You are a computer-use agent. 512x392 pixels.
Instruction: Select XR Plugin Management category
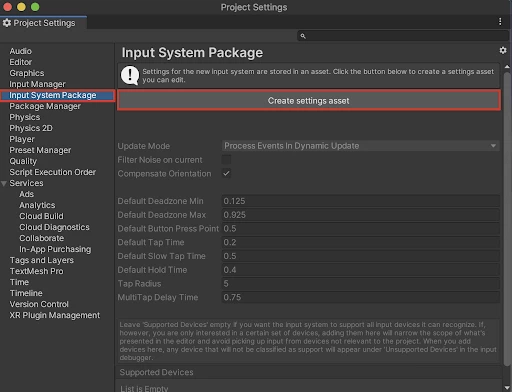[54, 315]
